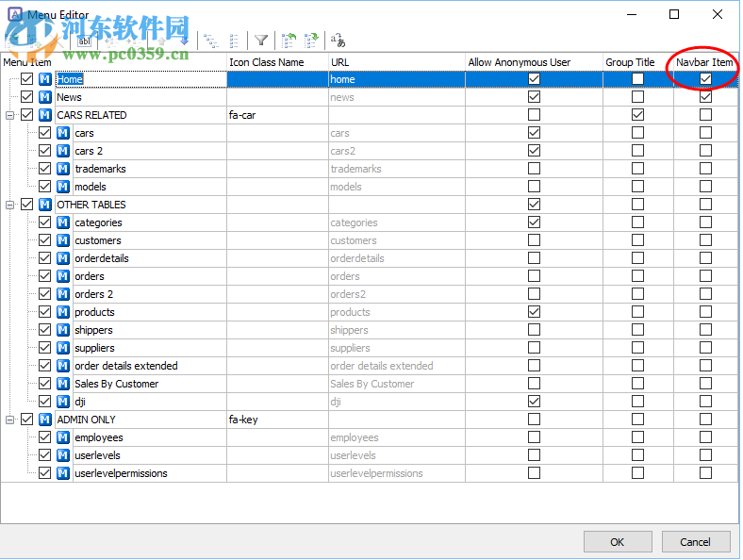Click the M icon beside shippers
Image resolution: width=743 pixels, height=560 pixels.
pos(63,330)
